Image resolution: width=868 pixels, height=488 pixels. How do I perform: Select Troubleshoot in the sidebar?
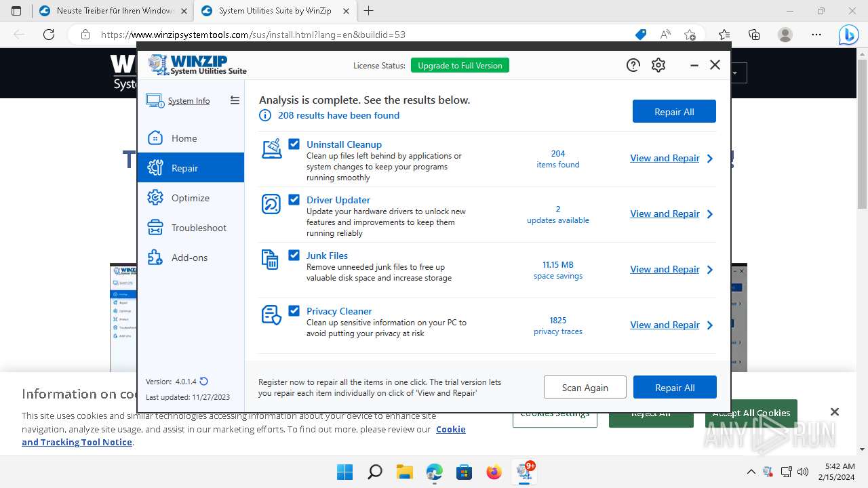coord(191,228)
